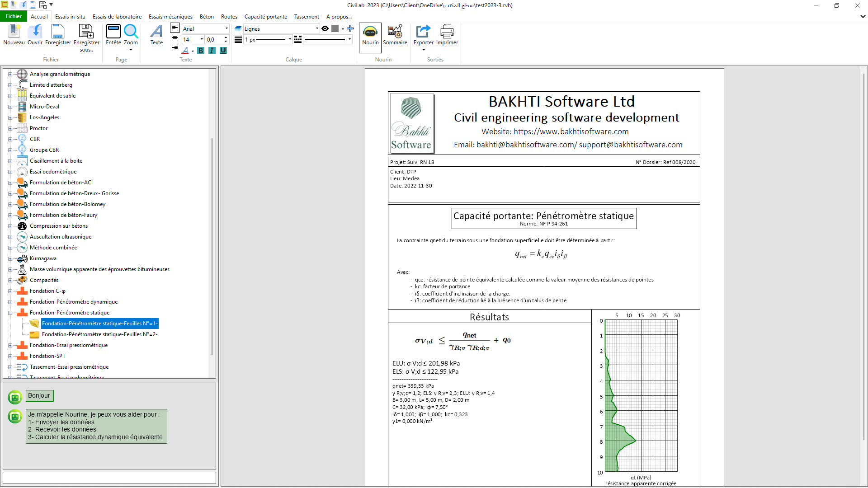Align text right

click(x=175, y=47)
